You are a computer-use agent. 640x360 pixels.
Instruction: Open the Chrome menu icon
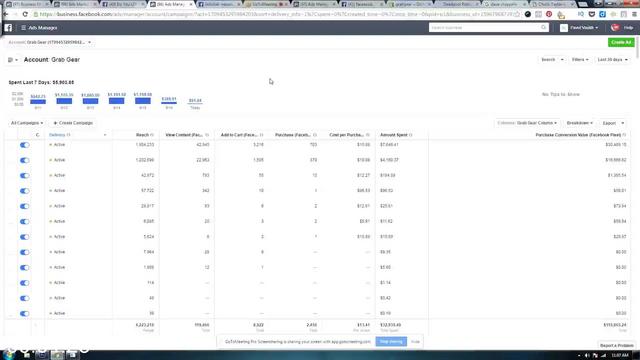(x=634, y=14)
